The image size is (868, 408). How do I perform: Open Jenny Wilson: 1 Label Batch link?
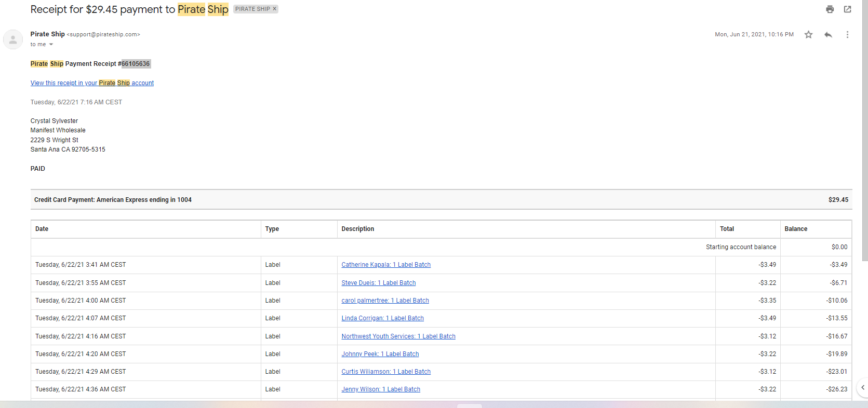click(x=381, y=389)
